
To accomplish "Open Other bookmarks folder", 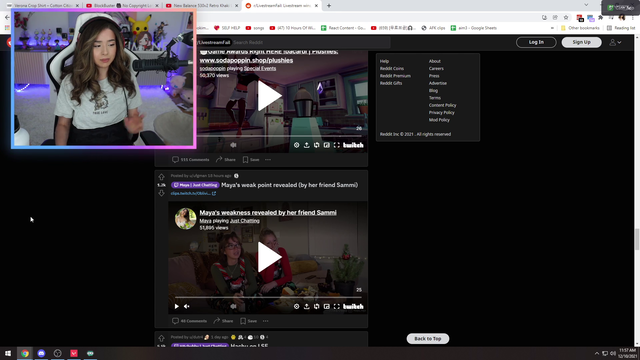I will pyautogui.click(x=580, y=28).
